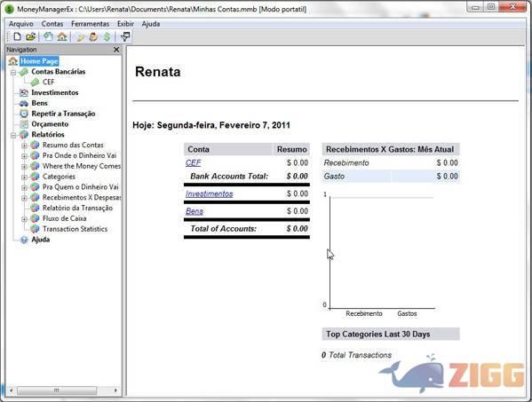Image resolution: width=532 pixels, height=402 pixels.
Task: Click the Transaction Statistics report icon
Action: point(35,229)
